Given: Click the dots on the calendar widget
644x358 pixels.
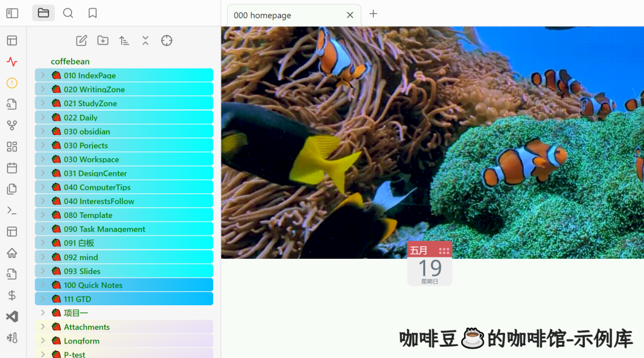Looking at the screenshot, I should [444, 251].
